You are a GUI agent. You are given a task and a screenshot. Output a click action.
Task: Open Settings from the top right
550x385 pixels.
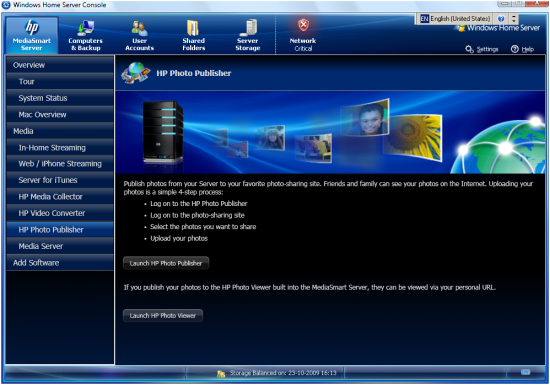point(482,49)
